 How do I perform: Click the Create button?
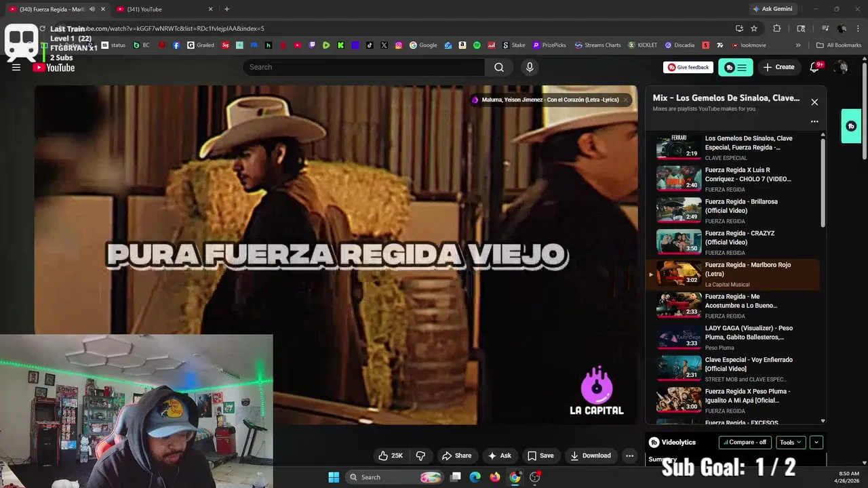[x=778, y=67]
